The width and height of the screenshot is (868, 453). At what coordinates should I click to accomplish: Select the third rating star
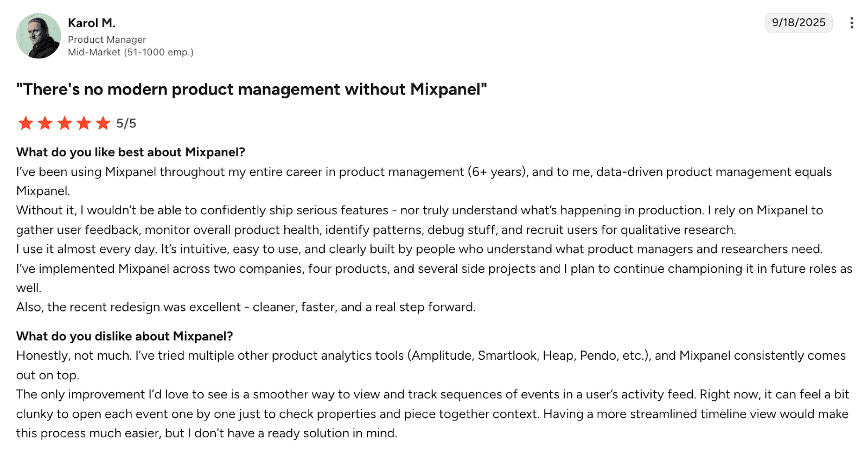pyautogui.click(x=65, y=123)
